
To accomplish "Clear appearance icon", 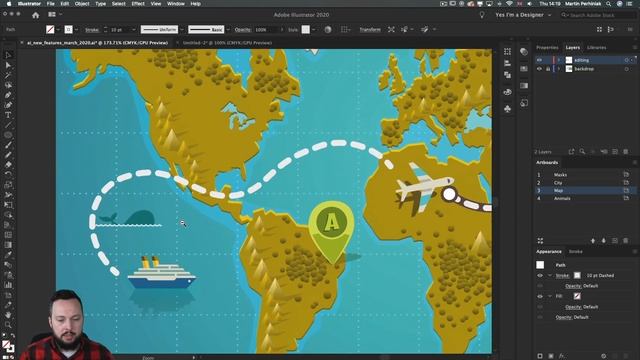I will pyautogui.click(x=604, y=356).
